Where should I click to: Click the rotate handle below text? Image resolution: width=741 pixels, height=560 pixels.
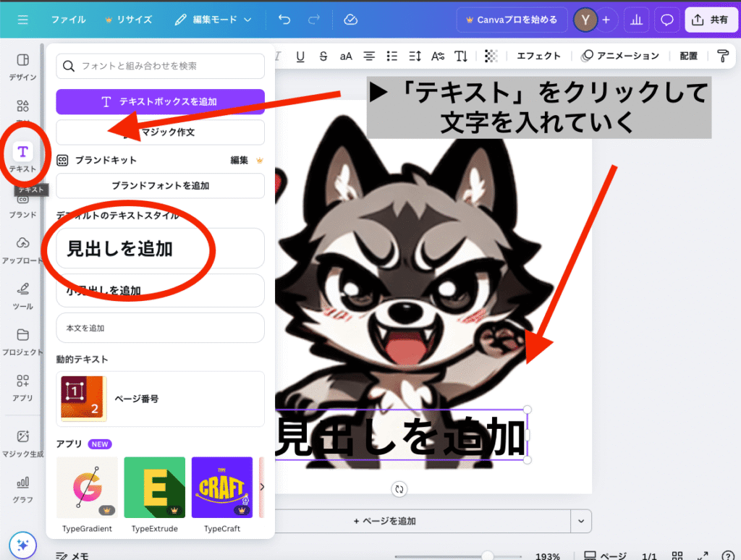tap(399, 489)
